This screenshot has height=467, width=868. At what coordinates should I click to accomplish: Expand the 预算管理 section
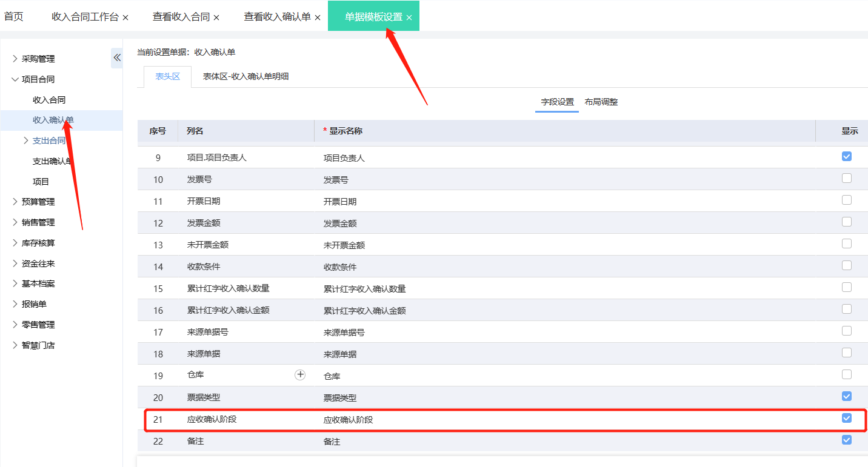coord(15,202)
